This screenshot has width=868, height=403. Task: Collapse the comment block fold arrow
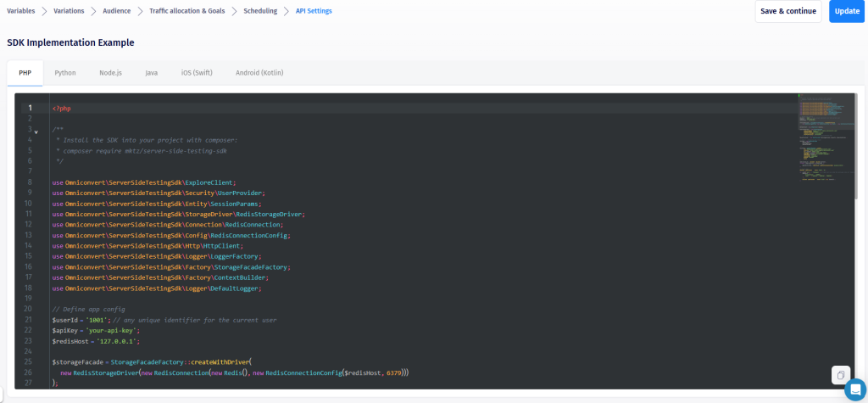coord(36,132)
